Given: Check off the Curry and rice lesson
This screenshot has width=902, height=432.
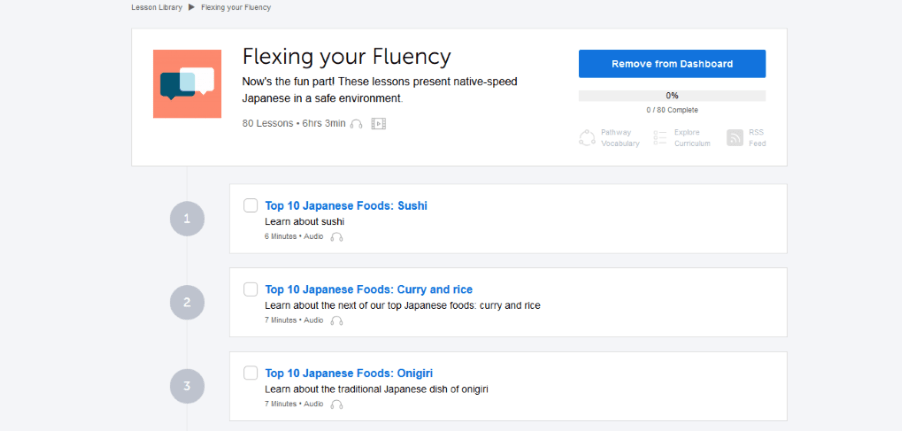Looking at the screenshot, I should click(x=250, y=289).
